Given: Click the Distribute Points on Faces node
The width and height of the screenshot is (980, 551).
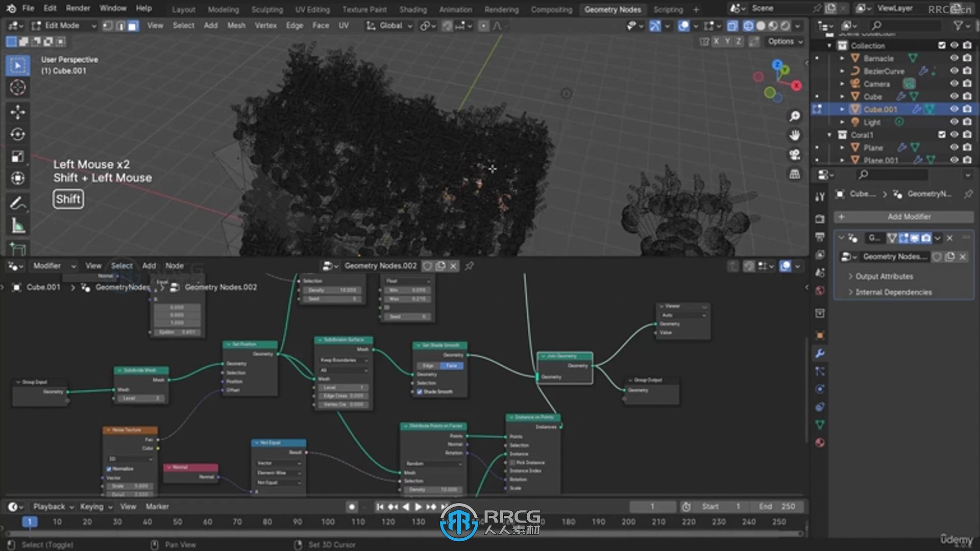Looking at the screenshot, I should 433,425.
